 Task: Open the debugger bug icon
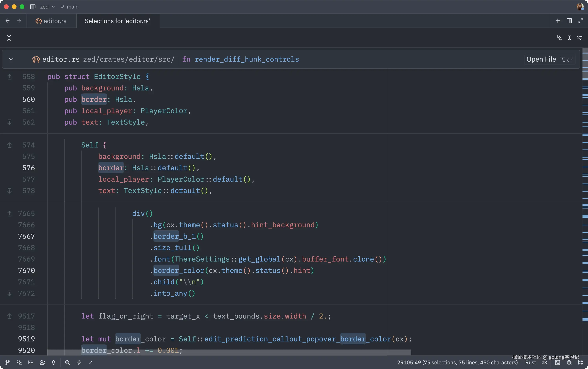pyautogui.click(x=569, y=362)
